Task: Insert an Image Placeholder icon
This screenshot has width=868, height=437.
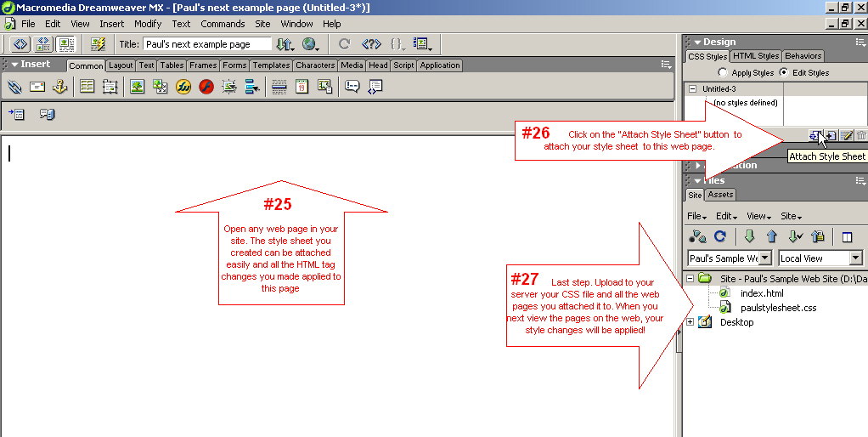Action: click(160, 87)
